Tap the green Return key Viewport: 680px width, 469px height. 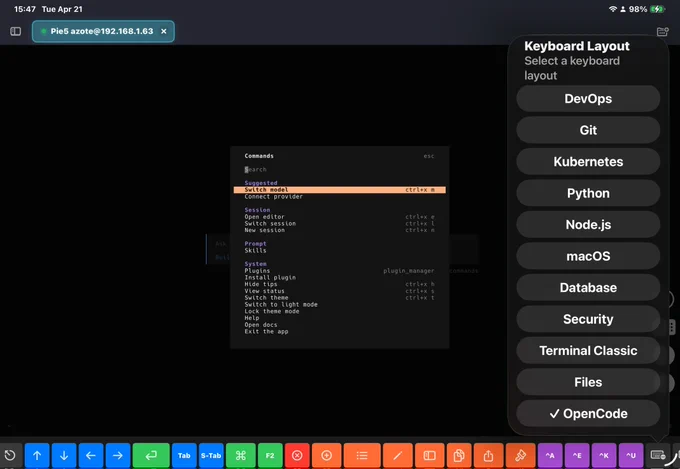coord(151,456)
